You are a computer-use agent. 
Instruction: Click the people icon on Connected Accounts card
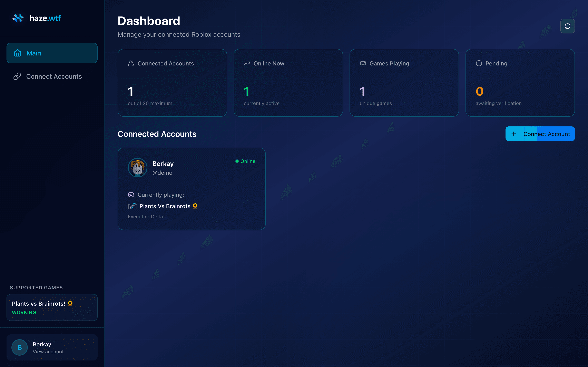[x=131, y=63]
